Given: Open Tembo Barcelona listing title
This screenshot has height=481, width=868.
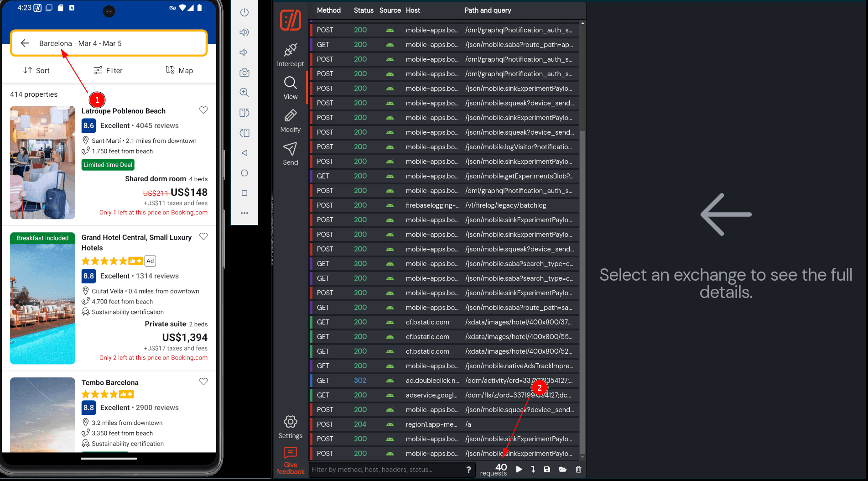Looking at the screenshot, I should 110,382.
